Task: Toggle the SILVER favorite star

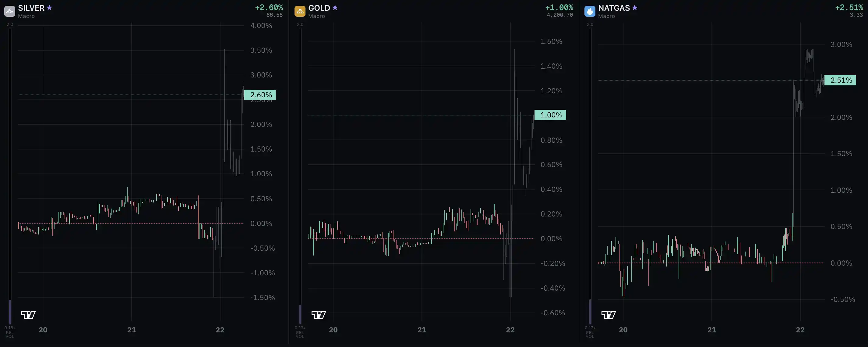Action: coord(49,7)
